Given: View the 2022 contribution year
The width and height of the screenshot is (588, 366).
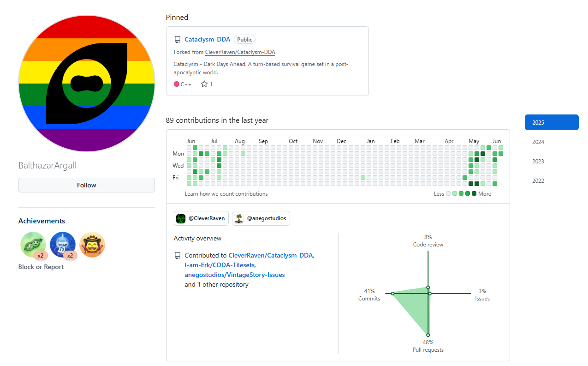Looking at the screenshot, I should point(538,181).
